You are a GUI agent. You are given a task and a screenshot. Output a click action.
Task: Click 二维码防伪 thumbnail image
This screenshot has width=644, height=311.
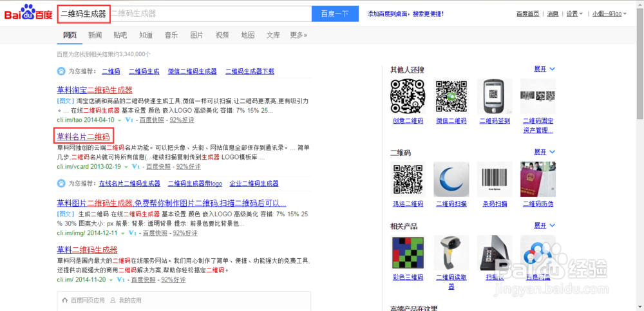pos(538,179)
